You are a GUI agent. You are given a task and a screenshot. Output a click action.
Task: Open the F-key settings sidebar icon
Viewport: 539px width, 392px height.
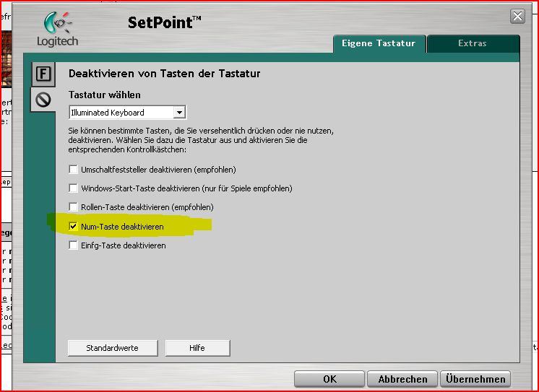[43, 74]
